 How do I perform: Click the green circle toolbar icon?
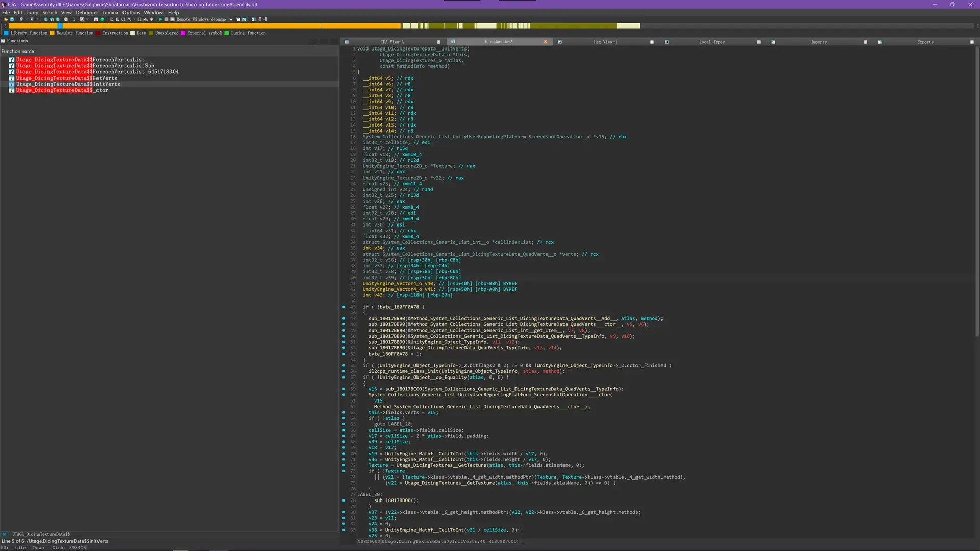(x=102, y=19)
